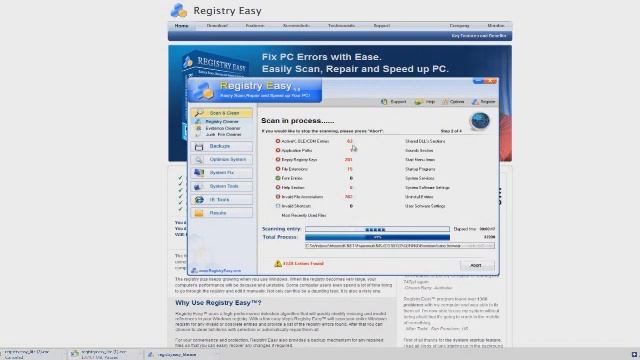Image resolution: width=640 pixels, height=360 pixels.
Task: Click the Backups icon in sidebar
Action: (x=199, y=147)
